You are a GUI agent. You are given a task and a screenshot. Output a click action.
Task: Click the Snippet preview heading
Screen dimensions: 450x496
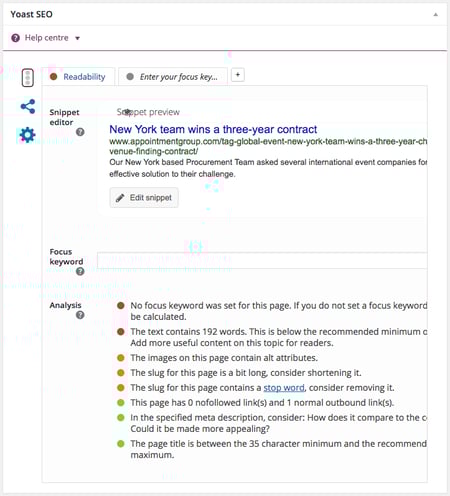click(x=148, y=112)
